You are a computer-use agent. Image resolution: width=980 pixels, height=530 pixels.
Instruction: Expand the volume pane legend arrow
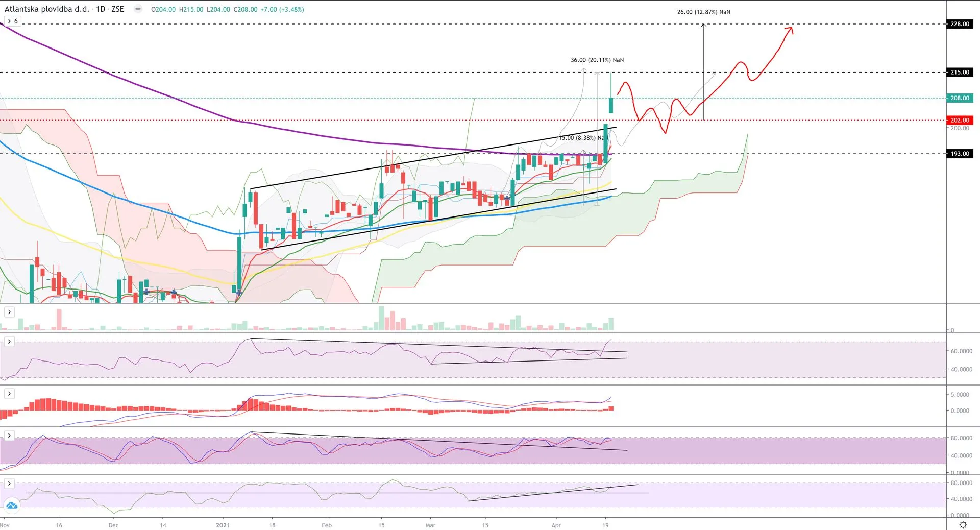[x=9, y=312]
